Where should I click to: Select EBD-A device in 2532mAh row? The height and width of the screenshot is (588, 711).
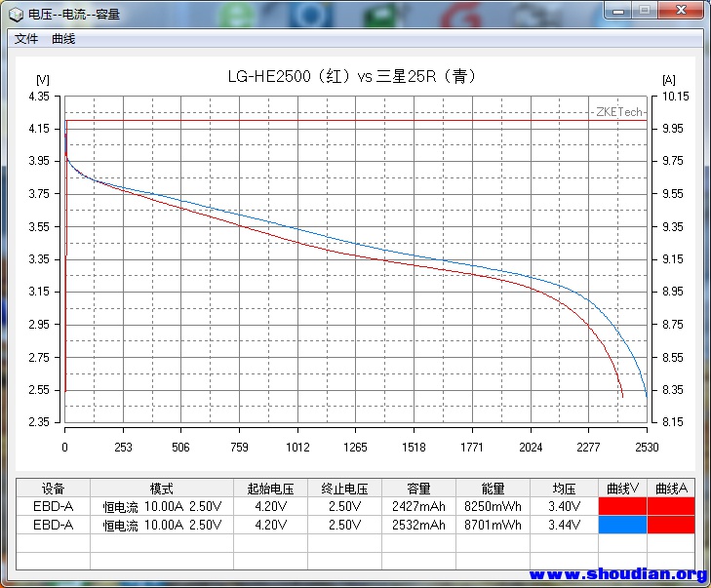click(53, 525)
